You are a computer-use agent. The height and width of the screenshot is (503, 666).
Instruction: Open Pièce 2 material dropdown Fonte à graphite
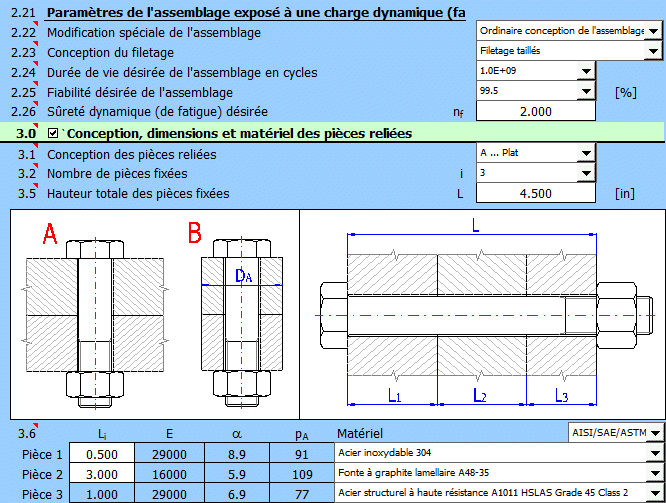click(x=655, y=473)
